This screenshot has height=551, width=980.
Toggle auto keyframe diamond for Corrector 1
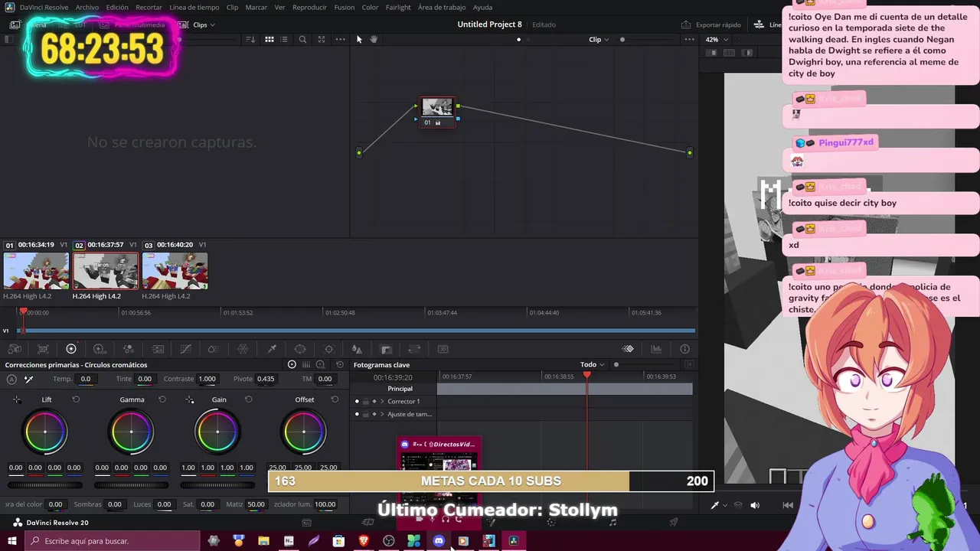tap(374, 402)
